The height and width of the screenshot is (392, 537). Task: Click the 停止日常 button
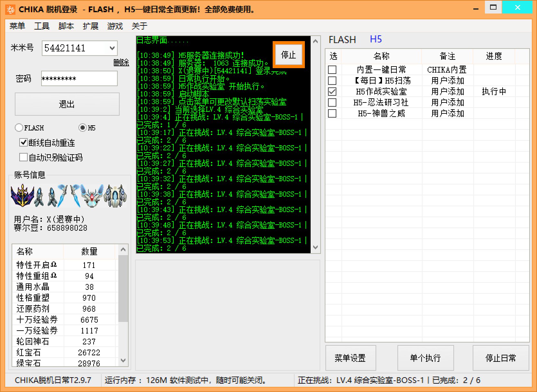click(501, 358)
